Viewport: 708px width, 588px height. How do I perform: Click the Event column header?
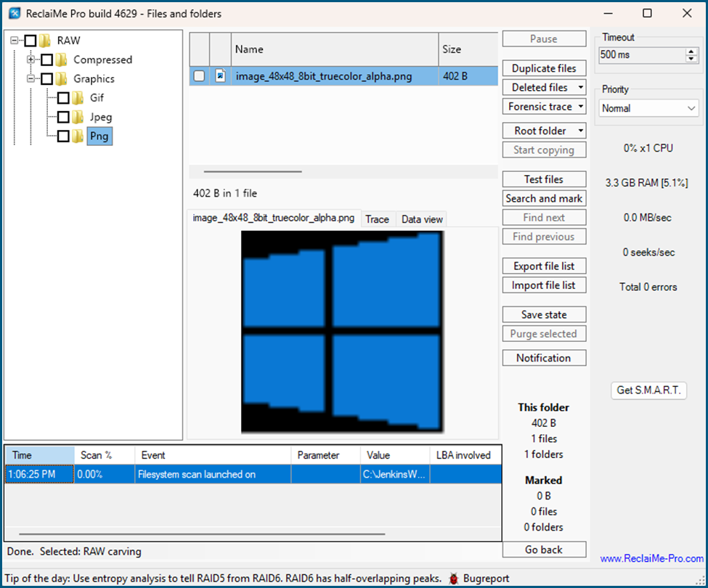(x=213, y=455)
